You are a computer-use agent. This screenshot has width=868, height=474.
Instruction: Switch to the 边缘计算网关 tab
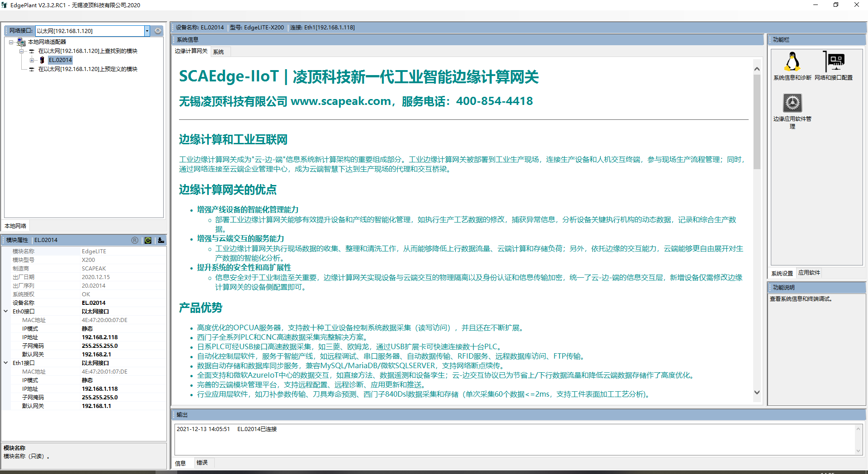[191, 51]
